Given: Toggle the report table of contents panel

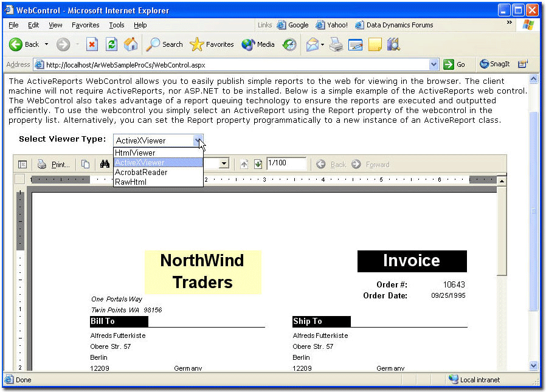Looking at the screenshot, I should coord(22,163).
